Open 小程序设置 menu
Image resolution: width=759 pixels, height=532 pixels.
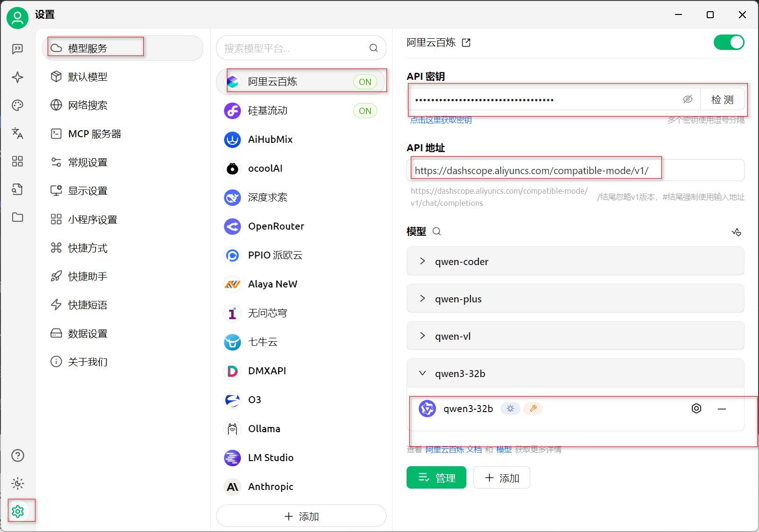pos(123,219)
